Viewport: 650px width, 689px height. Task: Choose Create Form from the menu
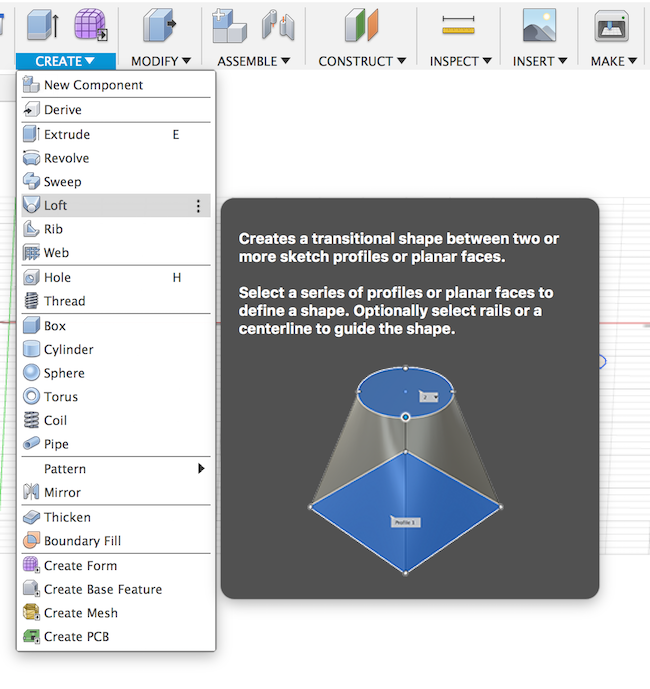tap(116, 566)
